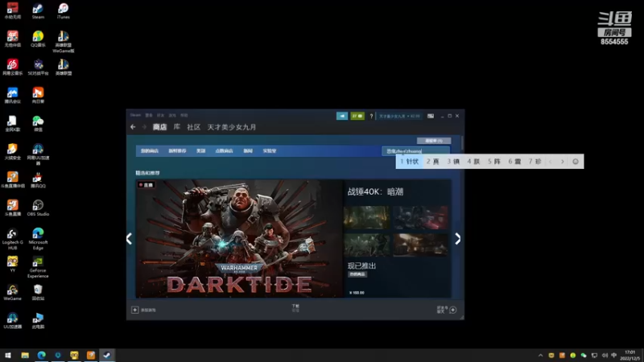Click the add game plus icon
The height and width of the screenshot is (362, 644).
click(x=134, y=310)
